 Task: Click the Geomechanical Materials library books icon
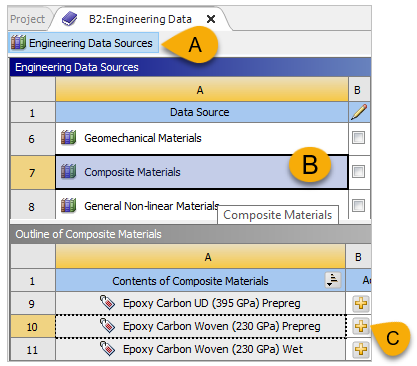pyautogui.click(x=69, y=137)
